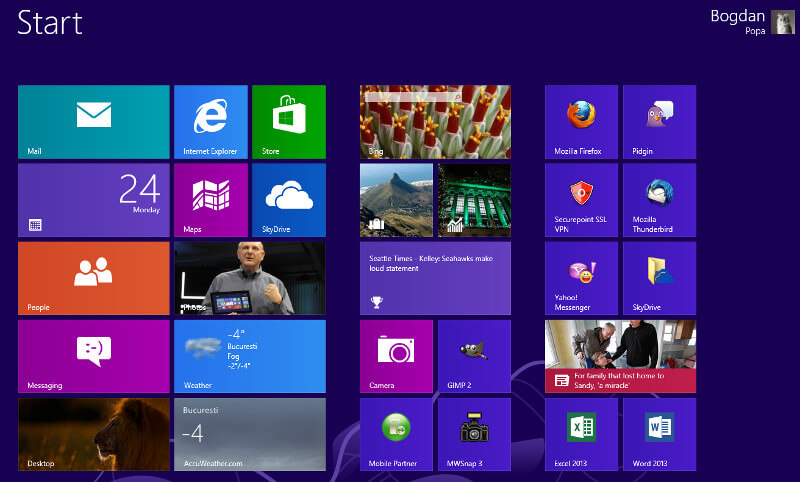Launch Word 2013 tile
Screen dimensions: 800x482
point(660,434)
